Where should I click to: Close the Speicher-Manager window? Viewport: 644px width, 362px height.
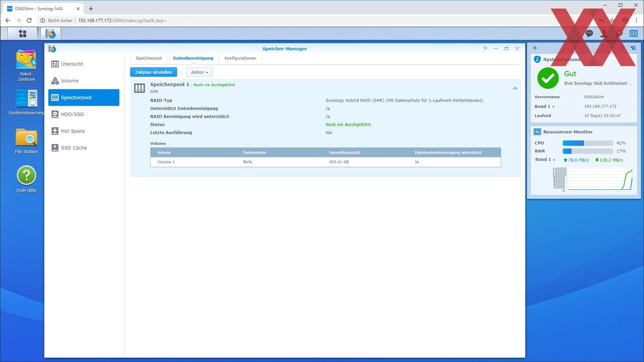tap(517, 49)
